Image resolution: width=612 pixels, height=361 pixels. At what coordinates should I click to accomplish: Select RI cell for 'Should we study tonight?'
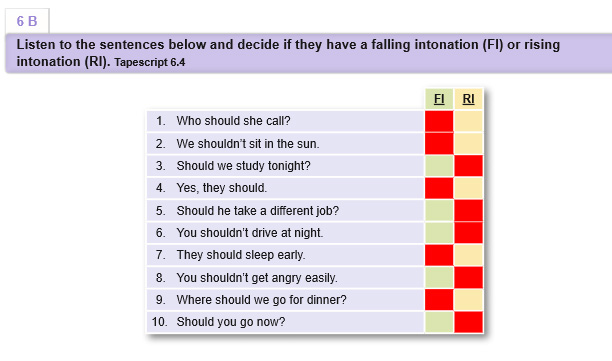[x=468, y=166]
